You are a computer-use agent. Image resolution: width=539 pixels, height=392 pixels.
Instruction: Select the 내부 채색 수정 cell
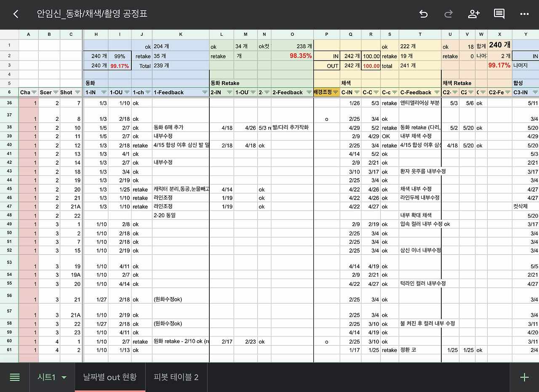(x=420, y=136)
